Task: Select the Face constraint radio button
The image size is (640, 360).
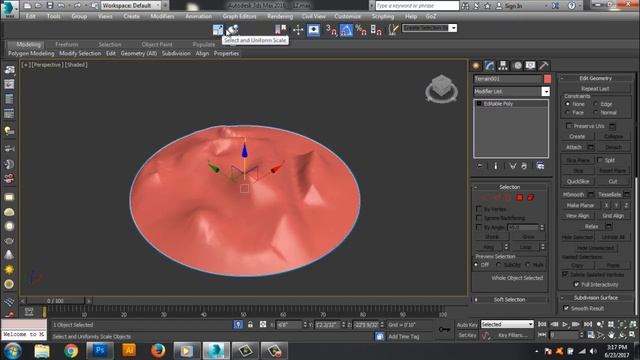Action: (568, 112)
